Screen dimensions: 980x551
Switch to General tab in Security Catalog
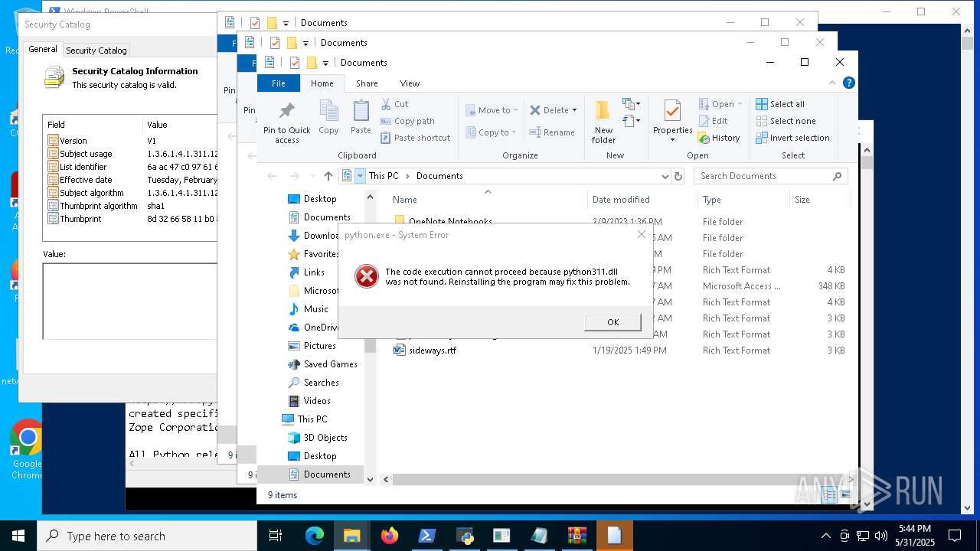point(43,49)
